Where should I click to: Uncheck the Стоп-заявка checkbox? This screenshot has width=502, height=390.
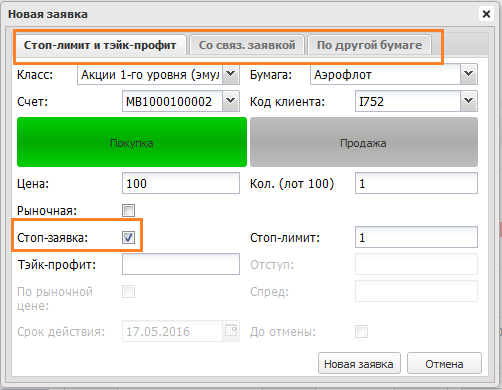(x=128, y=238)
